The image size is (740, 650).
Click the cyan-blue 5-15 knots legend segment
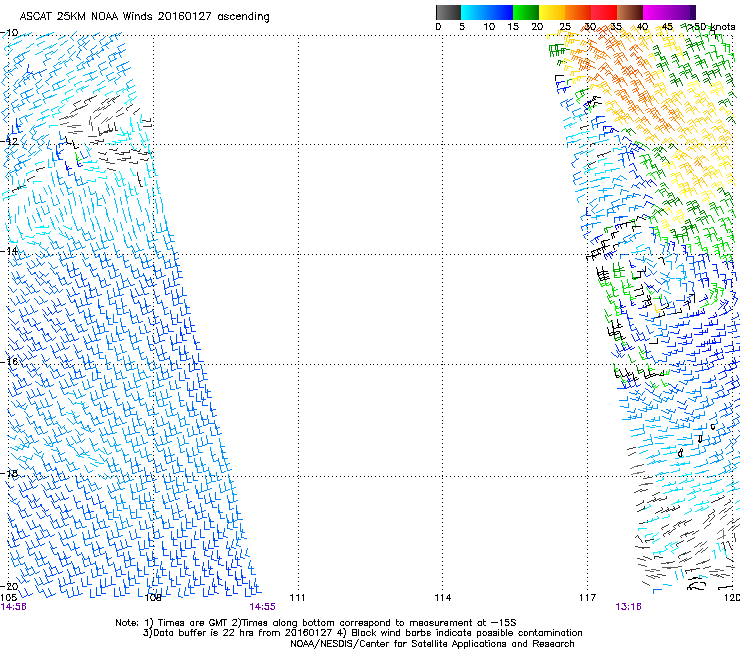[487, 12]
